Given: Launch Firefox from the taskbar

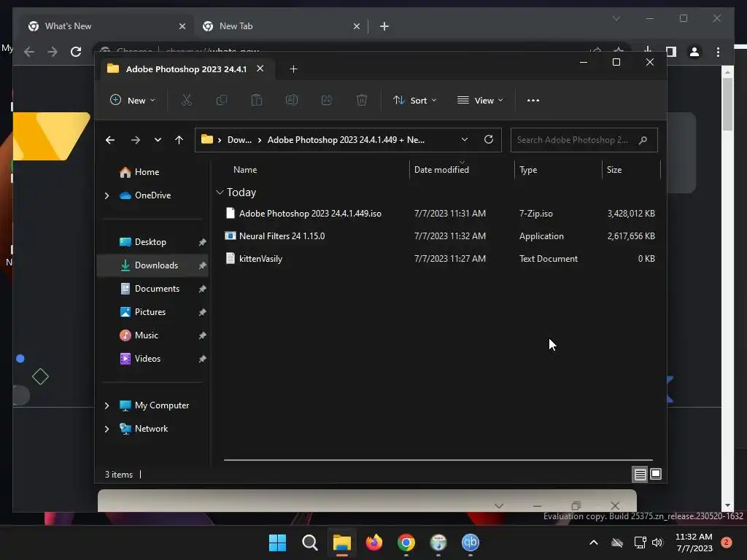Looking at the screenshot, I should click(374, 542).
